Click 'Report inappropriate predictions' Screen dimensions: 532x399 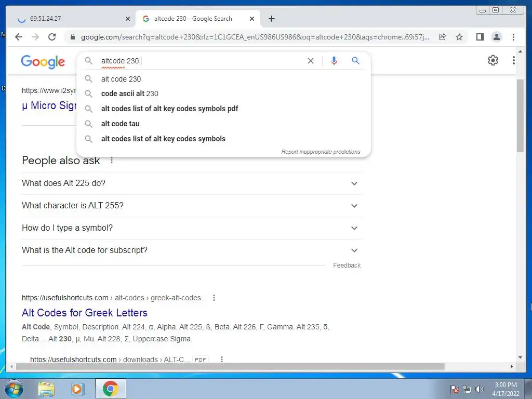[321, 152]
